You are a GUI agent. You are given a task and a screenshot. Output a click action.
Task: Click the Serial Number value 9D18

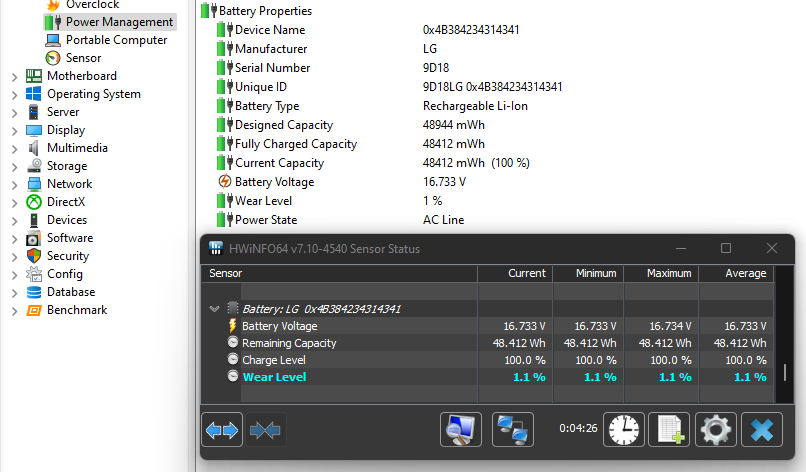[436, 68]
